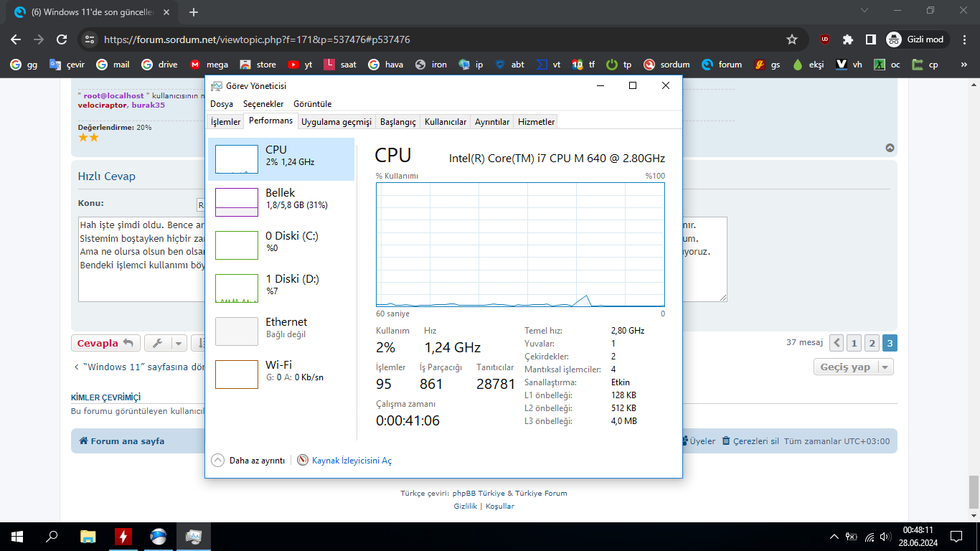Open the ekşi bookmark
Viewport: 980px width, 551px height.
808,65
